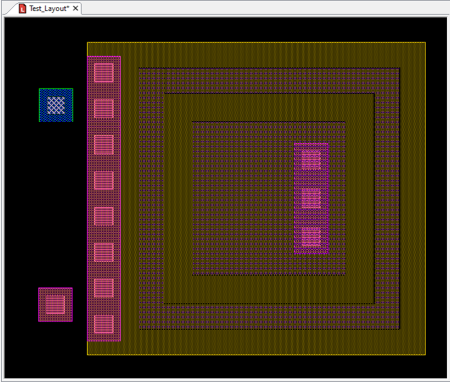Viewport: 450px width, 382px height.
Task: Select the blue crosshatched square cell
Action: pos(56,105)
